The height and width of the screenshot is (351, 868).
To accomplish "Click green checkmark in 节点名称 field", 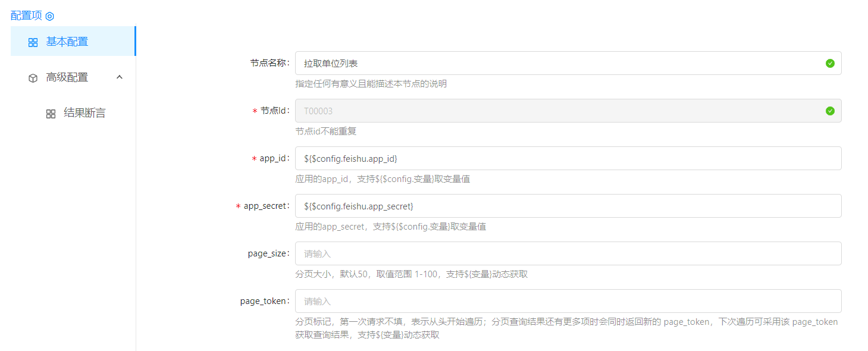I will click(x=830, y=63).
